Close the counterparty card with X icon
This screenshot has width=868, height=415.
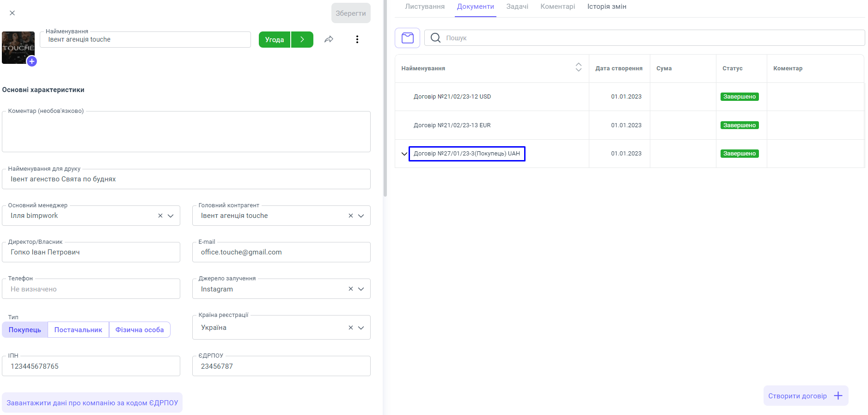pyautogui.click(x=12, y=13)
